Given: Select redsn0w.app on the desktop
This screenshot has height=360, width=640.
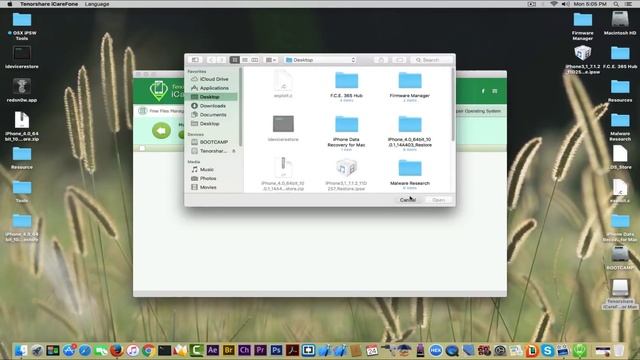Looking at the screenshot, I should 22,90.
